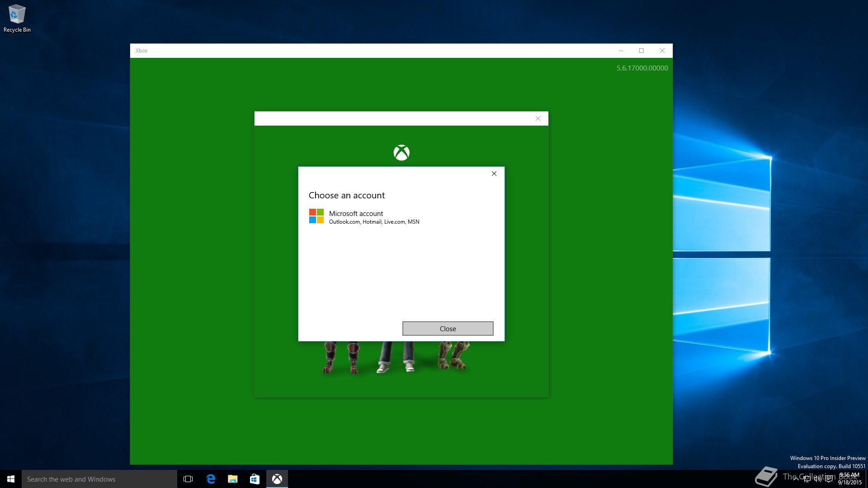Open the network status tray icon
Image resolution: width=868 pixels, height=488 pixels.
tap(807, 479)
